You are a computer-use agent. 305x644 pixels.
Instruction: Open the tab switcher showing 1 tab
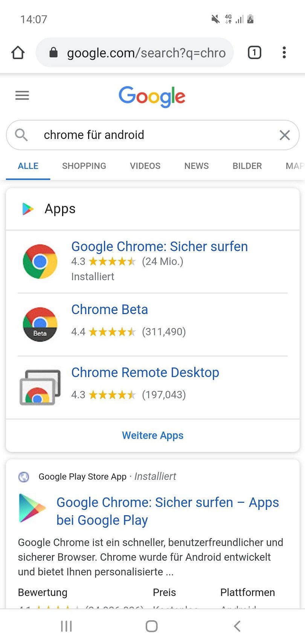point(254,52)
